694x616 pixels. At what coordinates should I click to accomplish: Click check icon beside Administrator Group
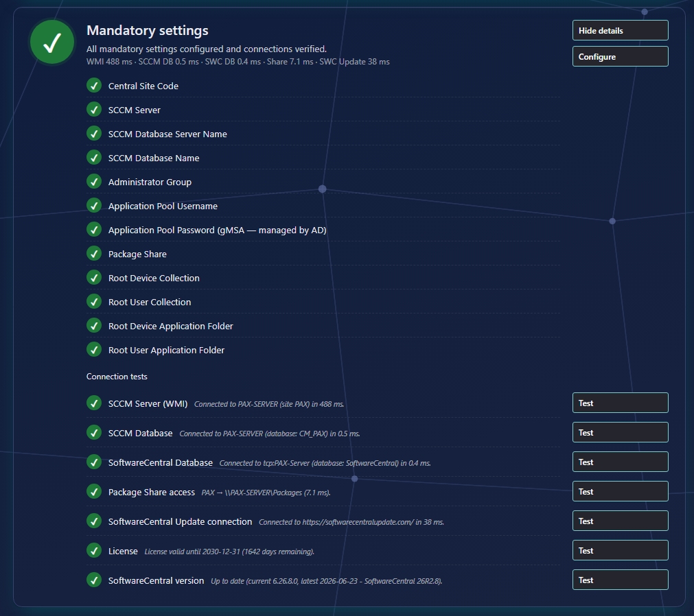click(94, 182)
